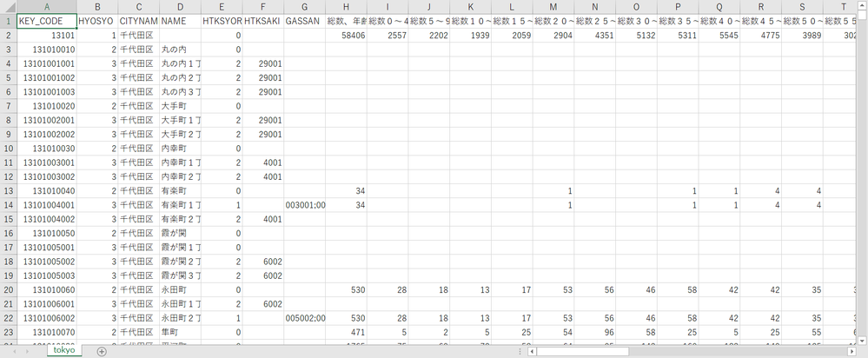This screenshot has height=358, width=868.
Task: Click GASSAN cell 003001;00 in row 14
Action: pos(304,205)
